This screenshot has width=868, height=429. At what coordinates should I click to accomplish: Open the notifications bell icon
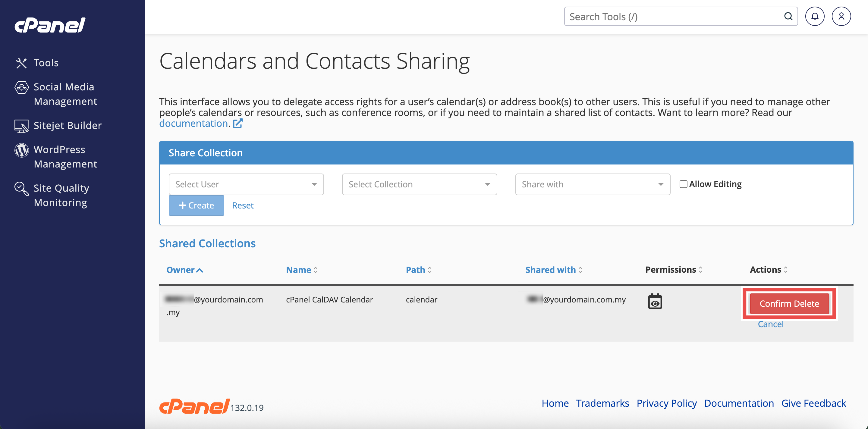click(x=814, y=17)
